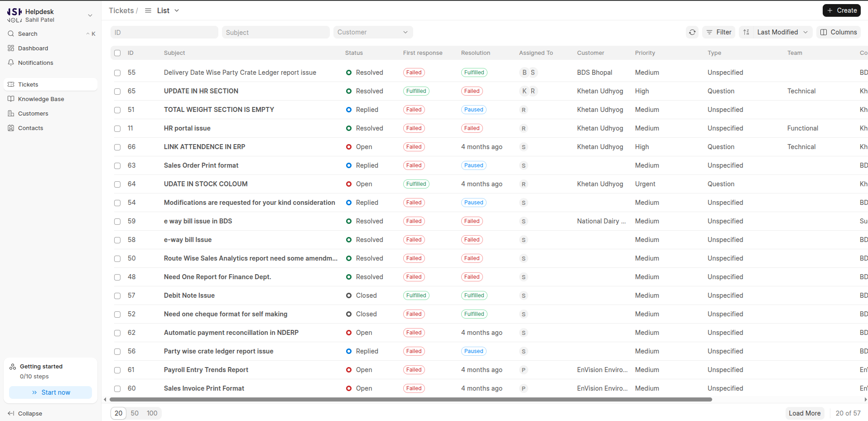
Task: Switch page size to 50
Action: pyautogui.click(x=135, y=413)
